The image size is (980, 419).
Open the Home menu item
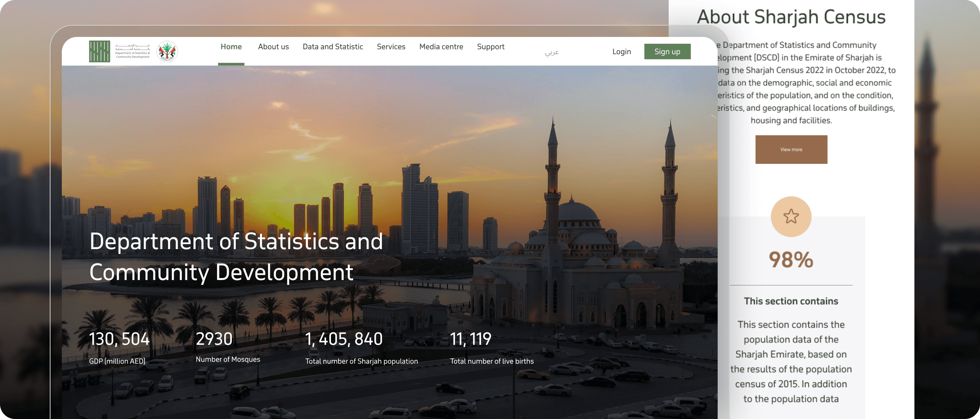(231, 47)
